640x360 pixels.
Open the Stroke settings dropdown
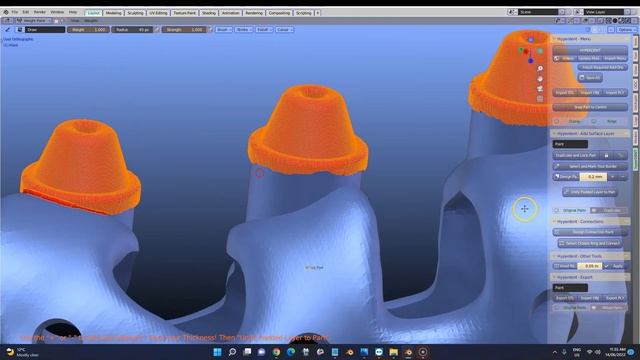244,30
